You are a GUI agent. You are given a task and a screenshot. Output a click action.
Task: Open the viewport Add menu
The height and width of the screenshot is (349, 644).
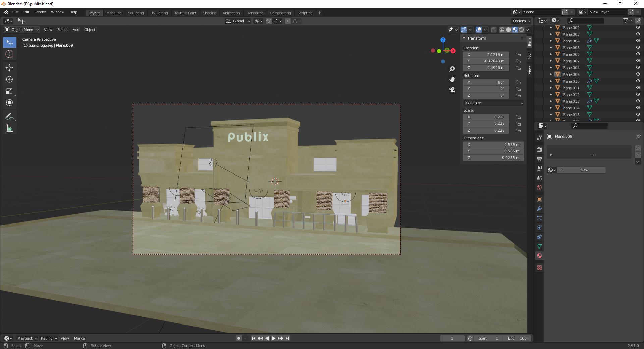point(76,30)
